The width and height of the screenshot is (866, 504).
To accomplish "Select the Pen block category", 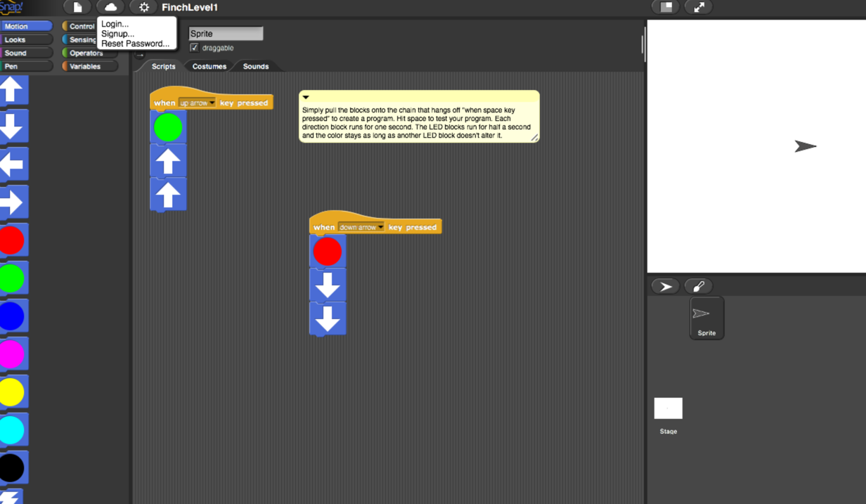I will coord(25,66).
